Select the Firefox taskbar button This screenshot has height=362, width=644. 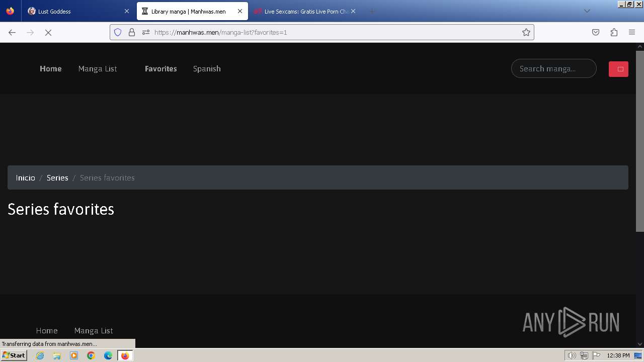[125, 355]
